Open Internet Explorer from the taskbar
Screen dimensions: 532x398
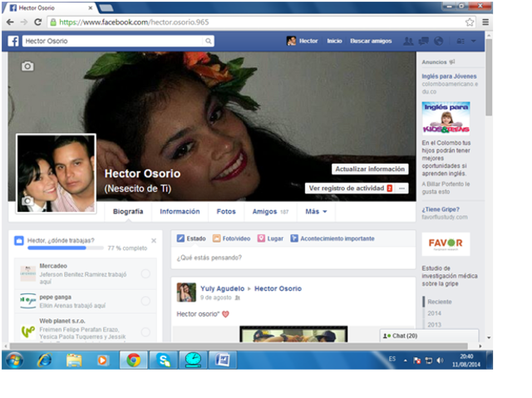[44, 360]
